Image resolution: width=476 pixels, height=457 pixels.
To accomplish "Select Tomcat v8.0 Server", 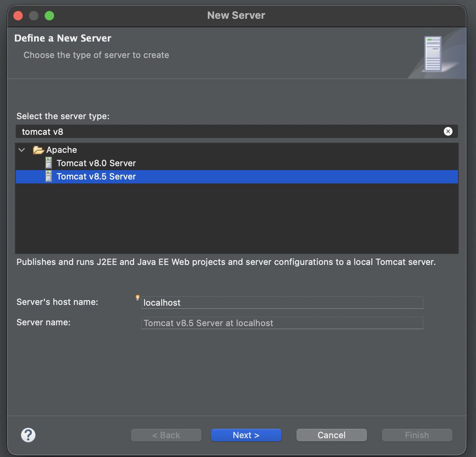I will (237, 163).
